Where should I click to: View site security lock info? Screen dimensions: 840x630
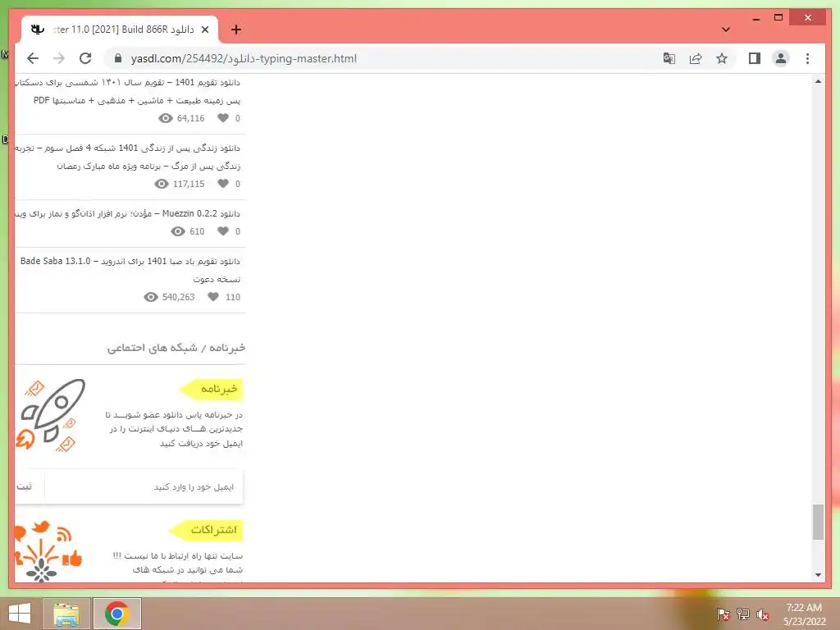[118, 58]
